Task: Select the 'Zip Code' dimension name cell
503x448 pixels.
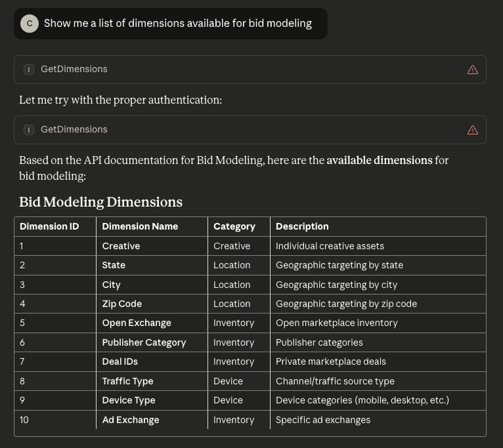Action: tap(152, 304)
